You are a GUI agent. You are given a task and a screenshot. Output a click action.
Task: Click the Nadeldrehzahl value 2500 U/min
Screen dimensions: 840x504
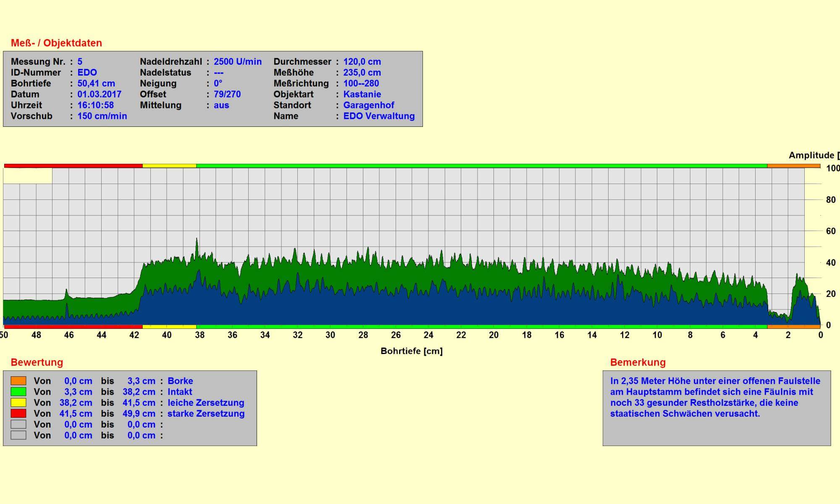[x=238, y=62]
